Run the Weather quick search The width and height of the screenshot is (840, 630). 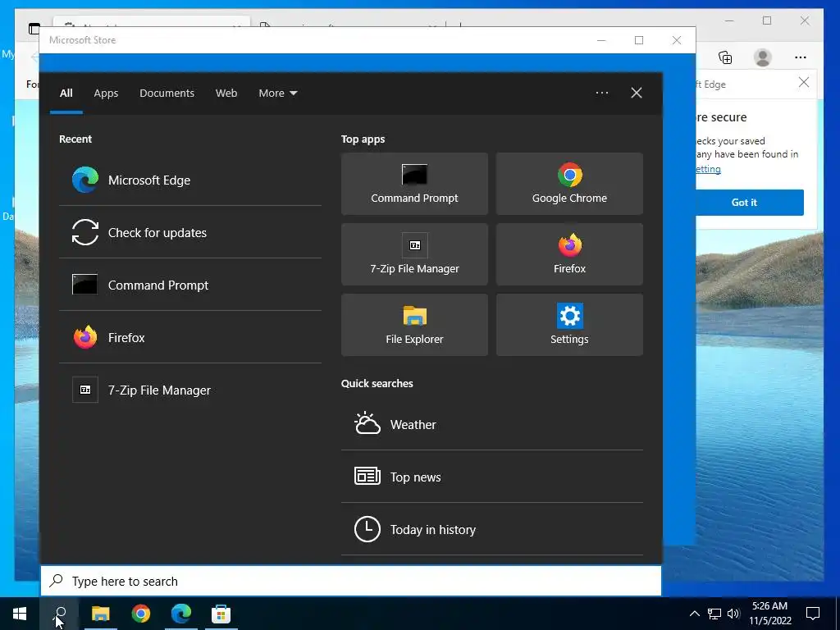pos(492,424)
